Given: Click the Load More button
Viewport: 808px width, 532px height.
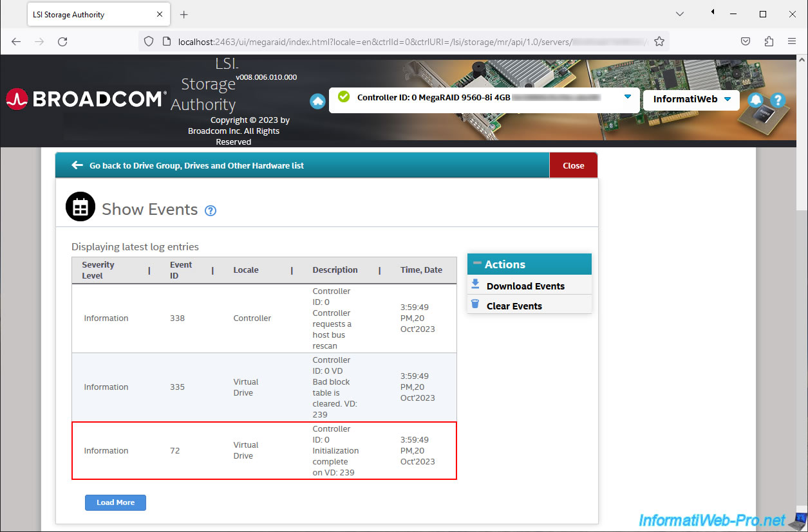Looking at the screenshot, I should point(115,502).
